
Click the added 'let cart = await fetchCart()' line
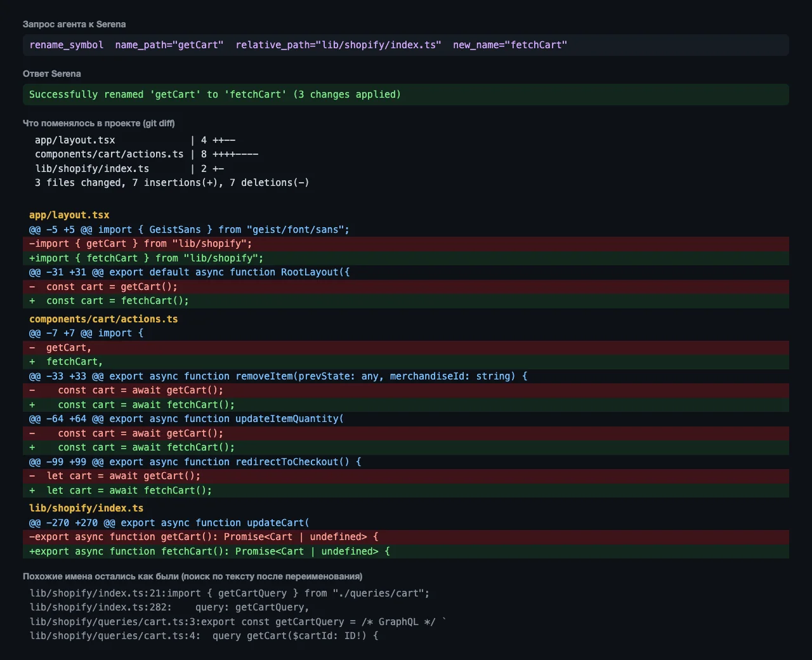click(x=406, y=491)
